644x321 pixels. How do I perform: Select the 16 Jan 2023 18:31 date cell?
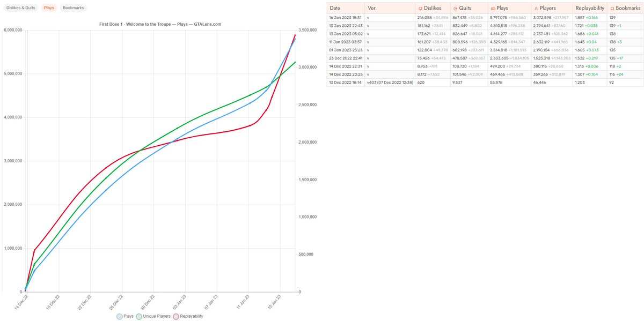[x=346, y=18]
